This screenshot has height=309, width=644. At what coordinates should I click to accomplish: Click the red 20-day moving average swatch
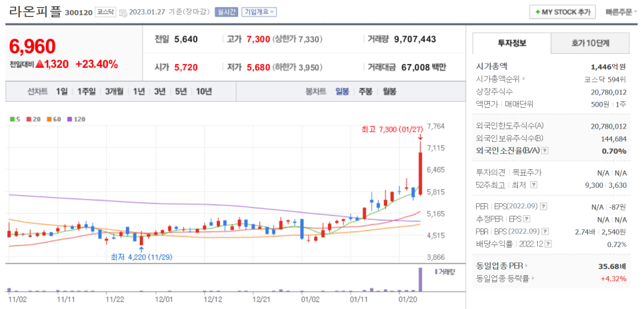29,119
